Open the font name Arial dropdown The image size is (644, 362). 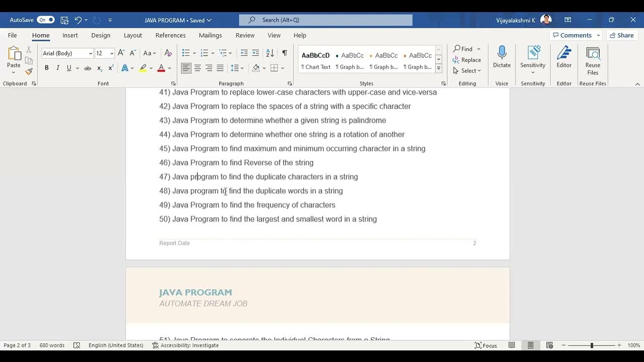[91, 53]
